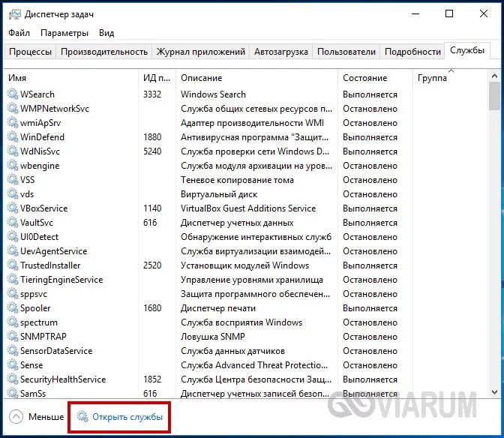Open the Параметры menu
This screenshot has height=438, width=504.
[x=64, y=33]
